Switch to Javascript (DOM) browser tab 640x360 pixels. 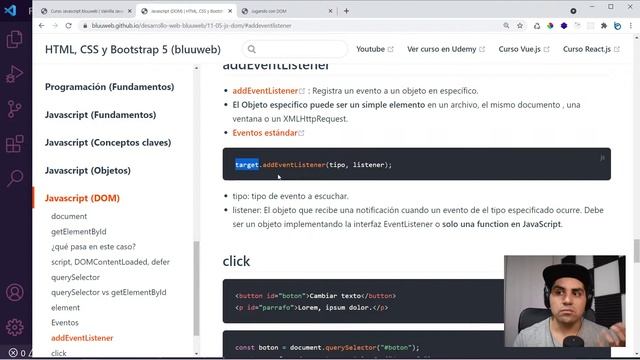pyautogui.click(x=187, y=11)
